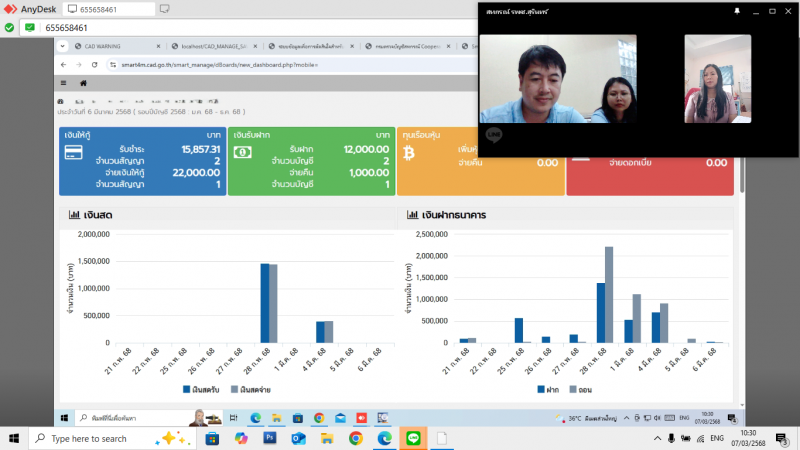Switch to the localhost/CAD_MANAGE browser tab
The height and width of the screenshot is (450, 800).
point(213,46)
